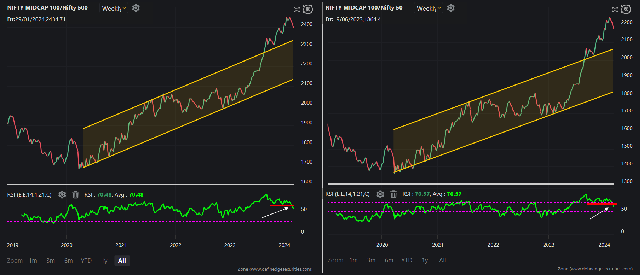The image size is (644, 275).
Task: Open RSI settings gear in right chart
Action: [x=380, y=194]
